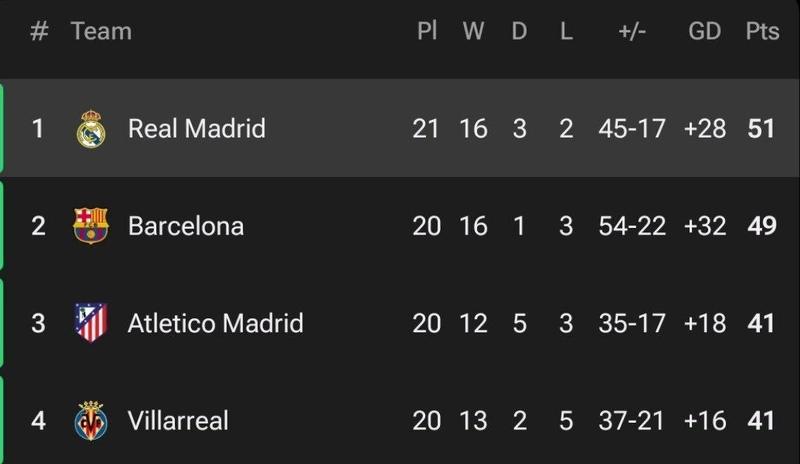Click Barcelona's 54-22 goals record
The height and width of the screenshot is (464, 800).
point(632,226)
